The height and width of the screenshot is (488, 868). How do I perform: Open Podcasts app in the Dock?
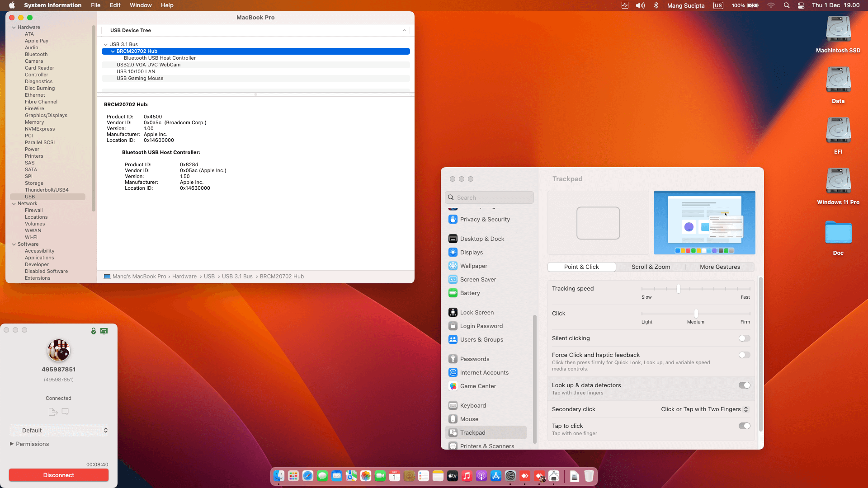pos(481,476)
